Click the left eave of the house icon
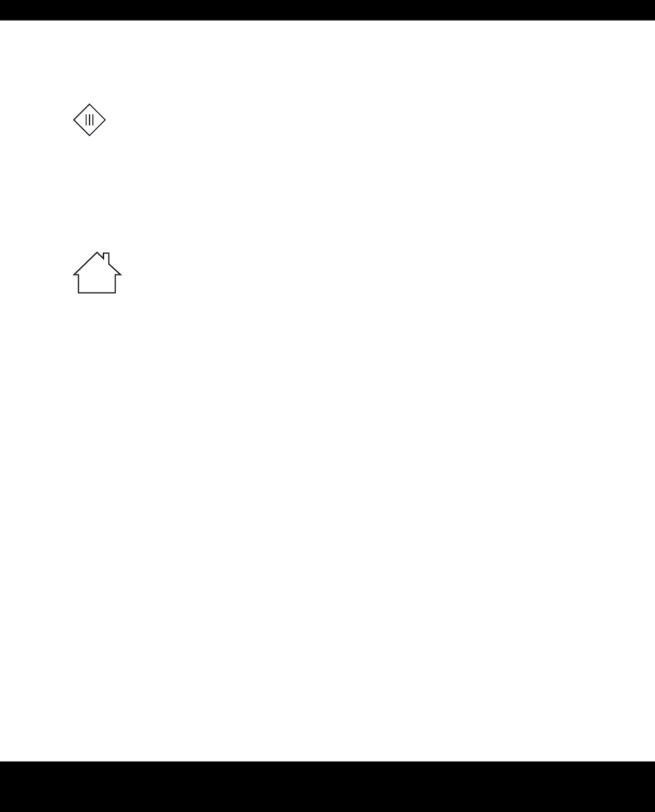655x812 pixels. point(76,274)
